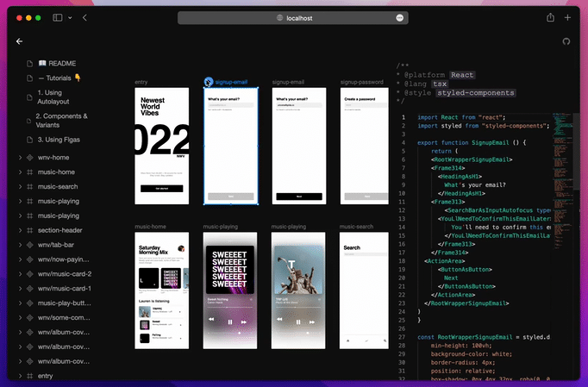
Task: Open the 1. Using Autolayout page
Action: coord(53,97)
